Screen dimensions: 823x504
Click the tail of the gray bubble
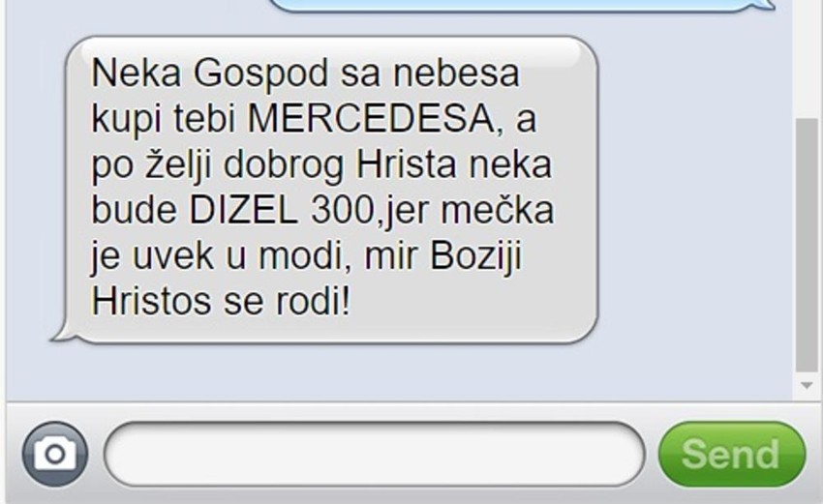(x=62, y=331)
